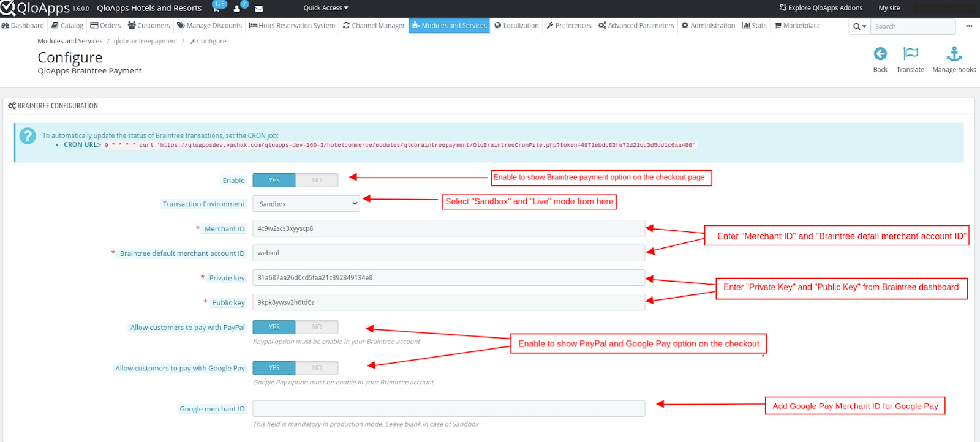Open the Orders menu

105,26
